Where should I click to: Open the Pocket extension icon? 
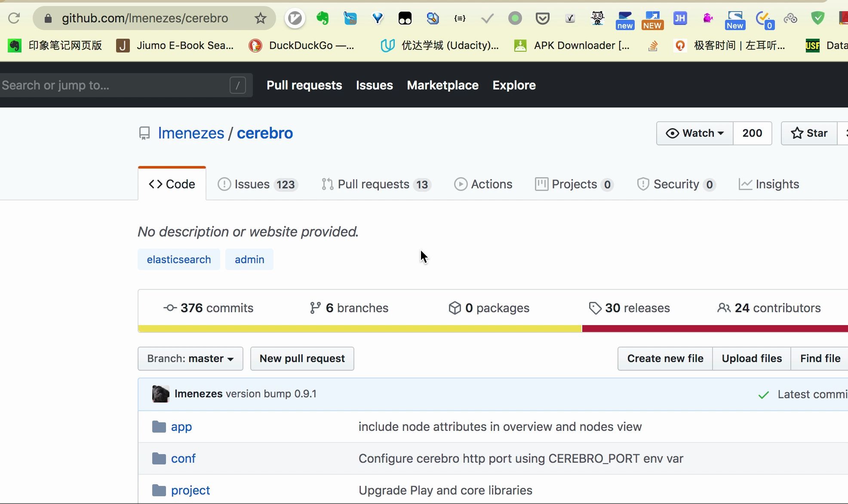[x=543, y=18]
